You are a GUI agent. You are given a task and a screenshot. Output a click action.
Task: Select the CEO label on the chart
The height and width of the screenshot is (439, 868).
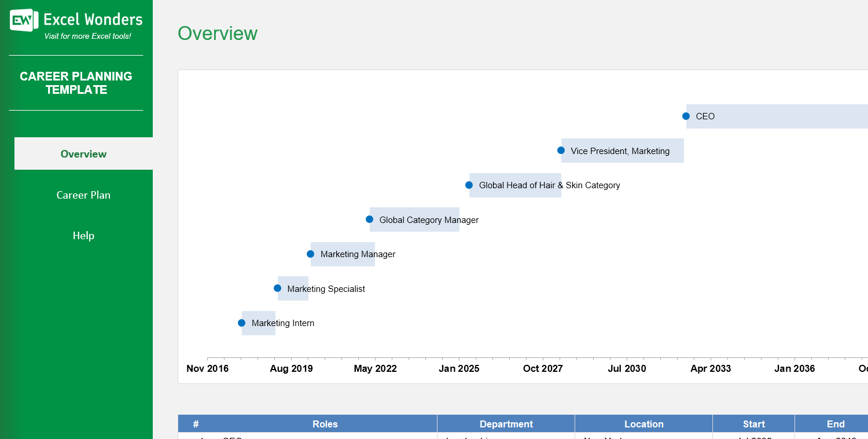click(705, 116)
